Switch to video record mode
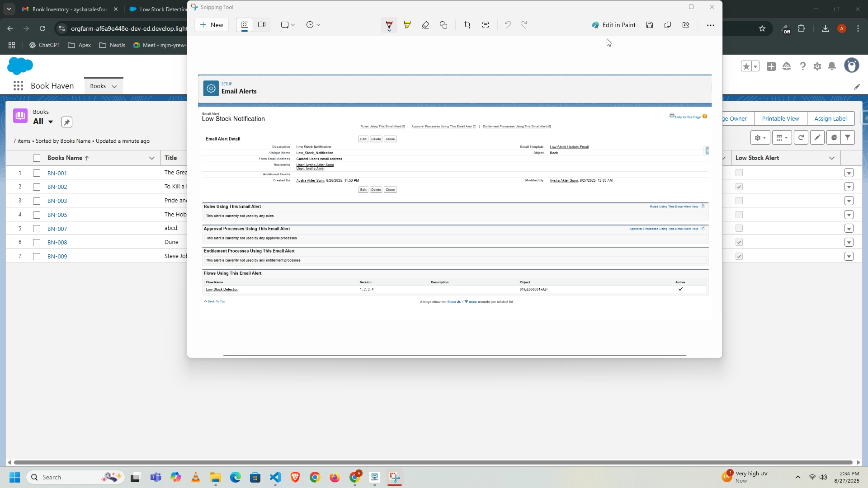Viewport: 868px width, 488px height. [262, 25]
